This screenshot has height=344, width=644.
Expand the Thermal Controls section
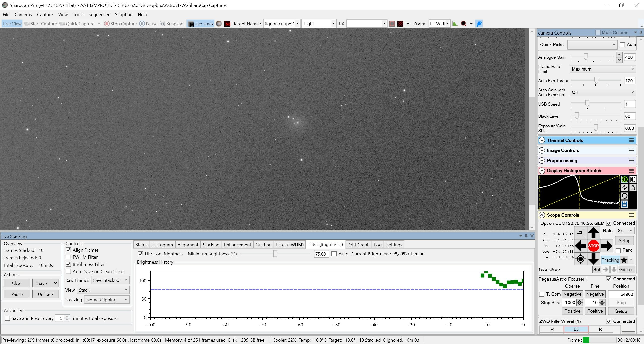click(x=542, y=140)
